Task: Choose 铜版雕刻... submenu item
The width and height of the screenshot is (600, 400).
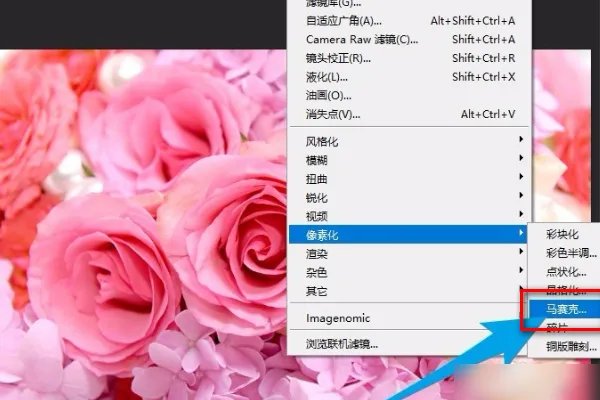Action: pos(564,346)
